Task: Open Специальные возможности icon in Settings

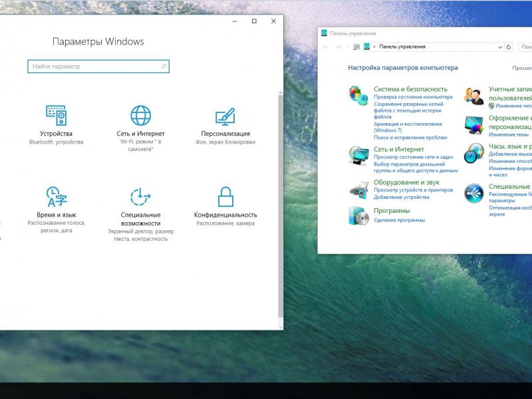Action: coord(140,196)
